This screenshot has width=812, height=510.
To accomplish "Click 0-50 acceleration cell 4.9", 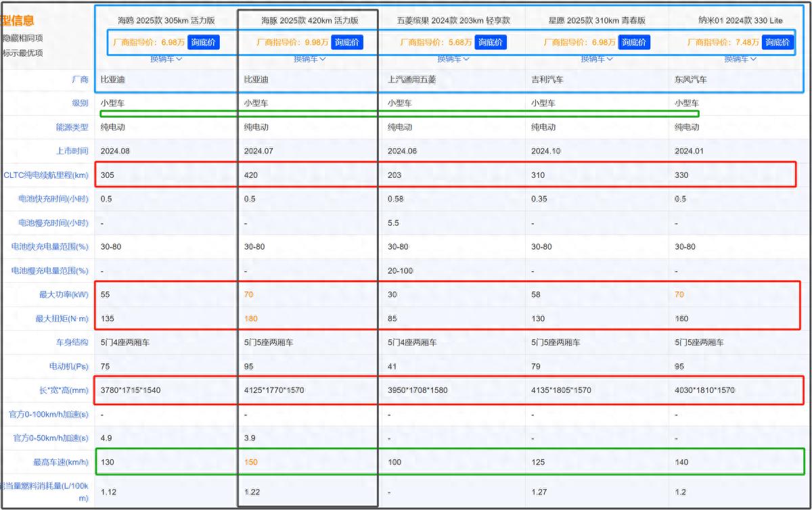I will 106,438.
